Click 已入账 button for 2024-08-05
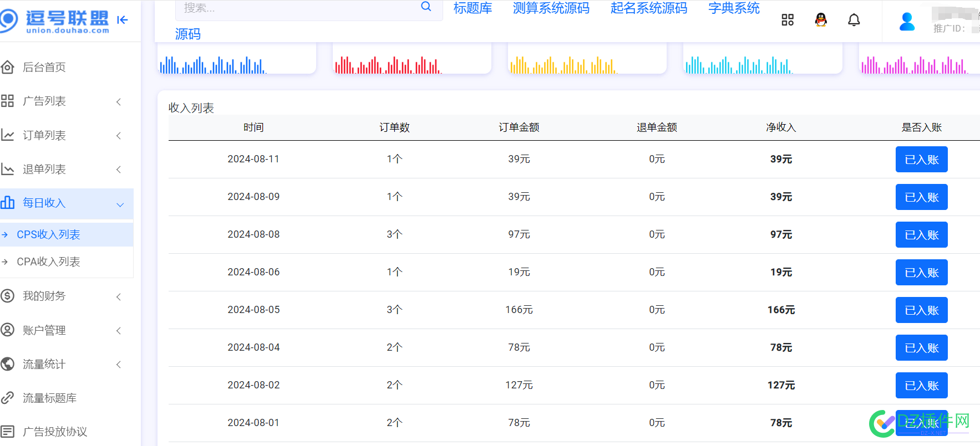980x446 pixels. coord(921,310)
